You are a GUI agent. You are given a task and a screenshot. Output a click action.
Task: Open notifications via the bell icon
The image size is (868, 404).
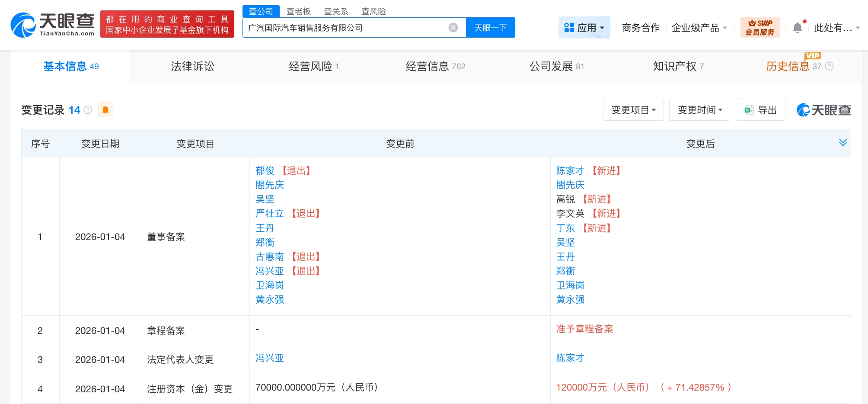coord(798,27)
